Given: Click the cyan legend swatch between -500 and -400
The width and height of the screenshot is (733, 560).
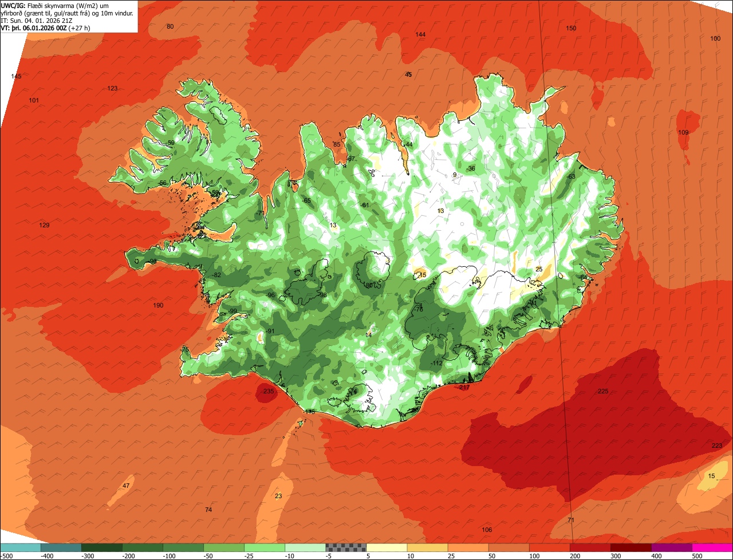Looking at the screenshot, I should (x=21, y=547).
